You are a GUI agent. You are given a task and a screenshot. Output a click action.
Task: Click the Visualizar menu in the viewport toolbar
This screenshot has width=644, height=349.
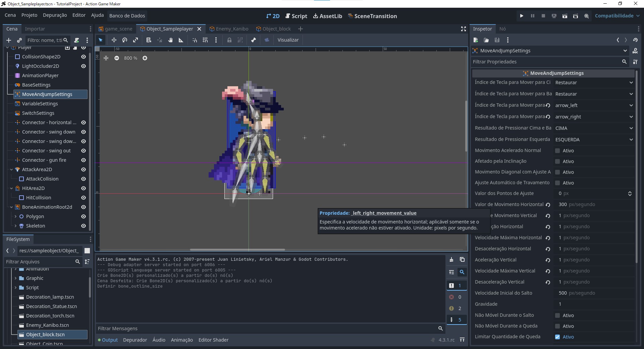coord(288,40)
